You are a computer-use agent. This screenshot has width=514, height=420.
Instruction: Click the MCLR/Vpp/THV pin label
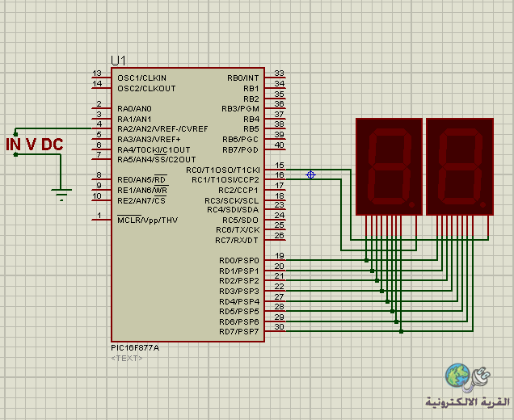pyautogui.click(x=148, y=220)
